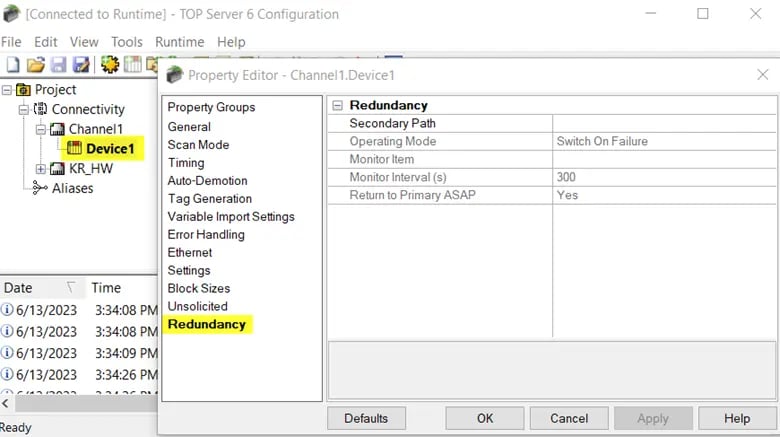Click the Channel1 channel icon
This screenshot has height=437, width=780.
point(57,129)
